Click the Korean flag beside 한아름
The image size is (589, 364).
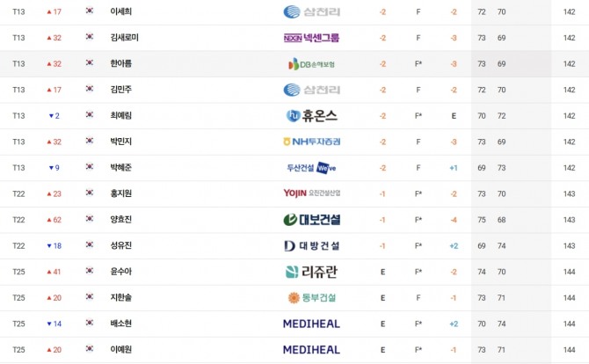coord(90,62)
